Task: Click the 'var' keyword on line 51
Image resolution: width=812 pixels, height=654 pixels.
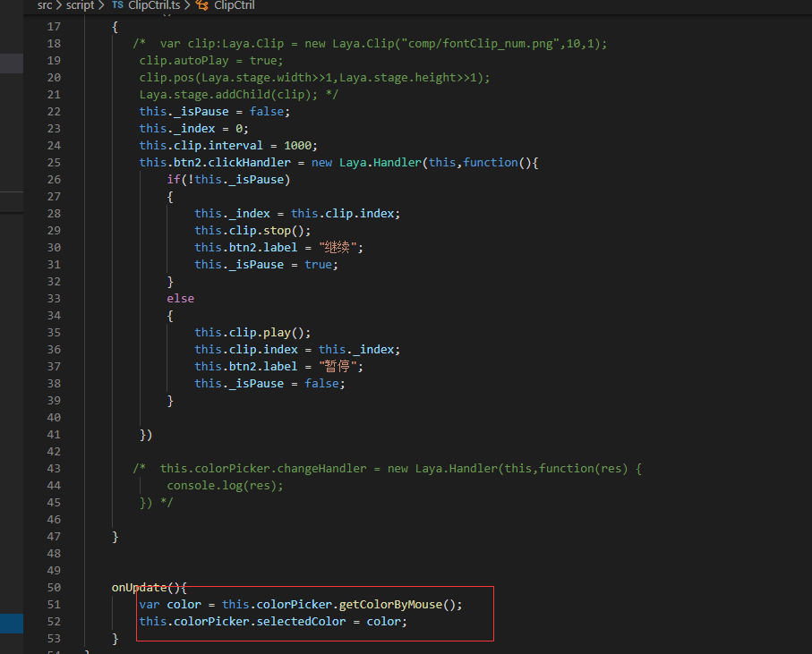Action: click(x=150, y=604)
